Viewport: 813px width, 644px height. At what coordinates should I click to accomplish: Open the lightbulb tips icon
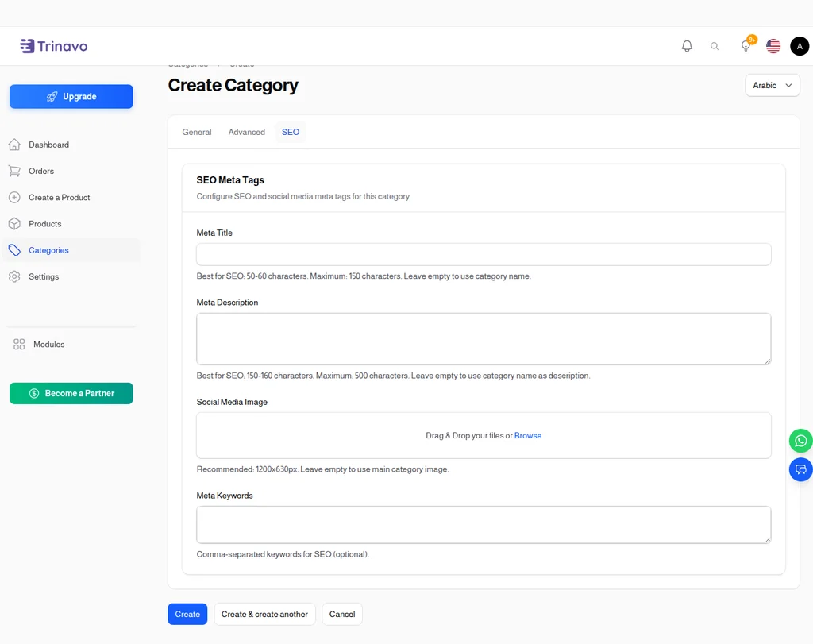click(746, 46)
